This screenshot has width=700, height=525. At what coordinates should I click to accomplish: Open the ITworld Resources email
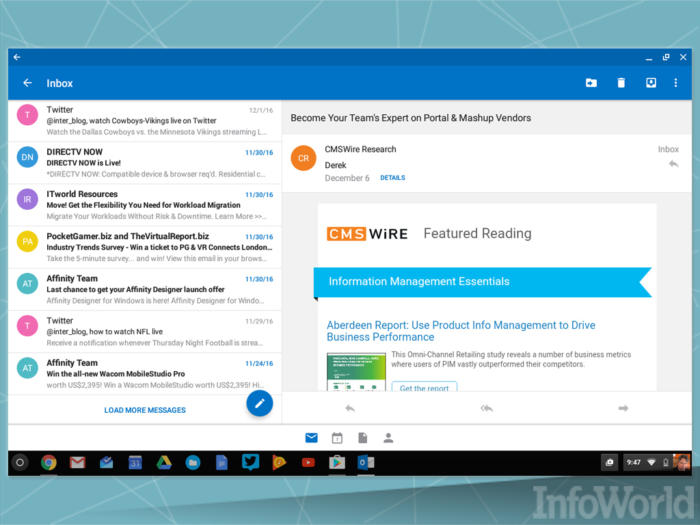coord(145,205)
